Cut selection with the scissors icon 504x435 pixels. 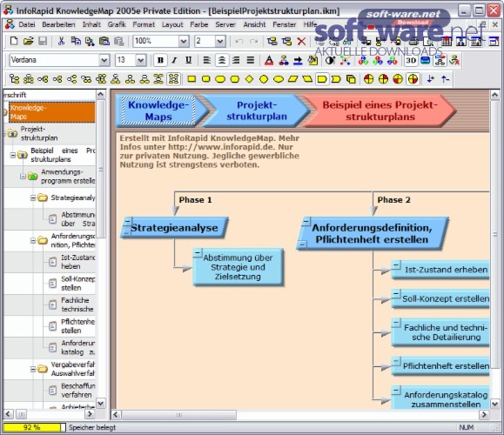61,41
